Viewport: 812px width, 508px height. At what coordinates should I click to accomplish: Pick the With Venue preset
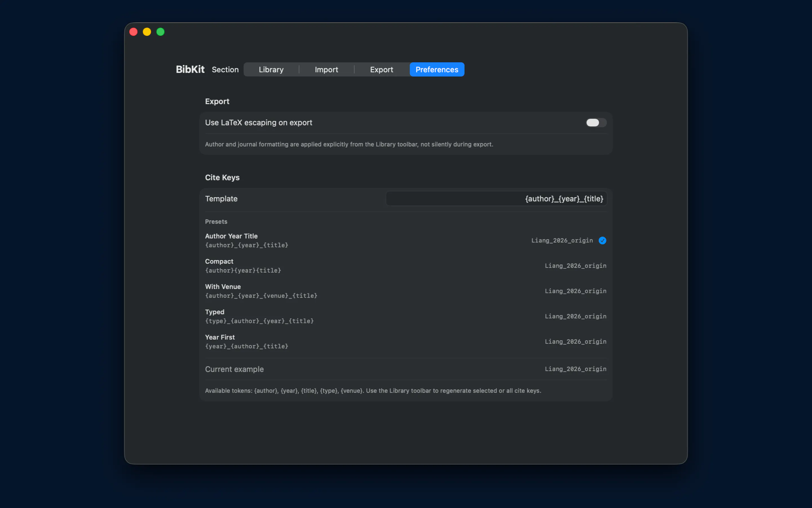[406, 291]
